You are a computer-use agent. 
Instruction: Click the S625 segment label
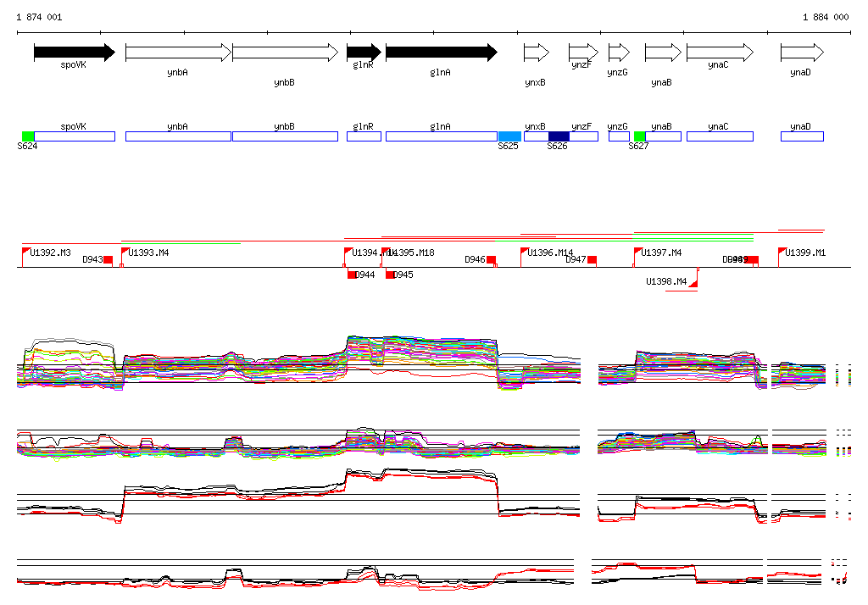coord(508,146)
